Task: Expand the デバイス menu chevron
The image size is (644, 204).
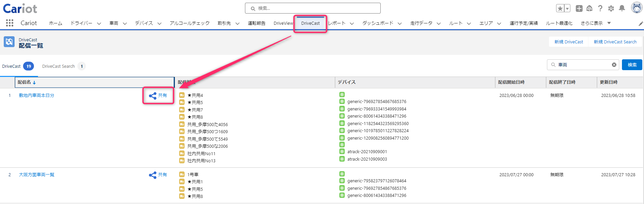Action: click(x=159, y=24)
